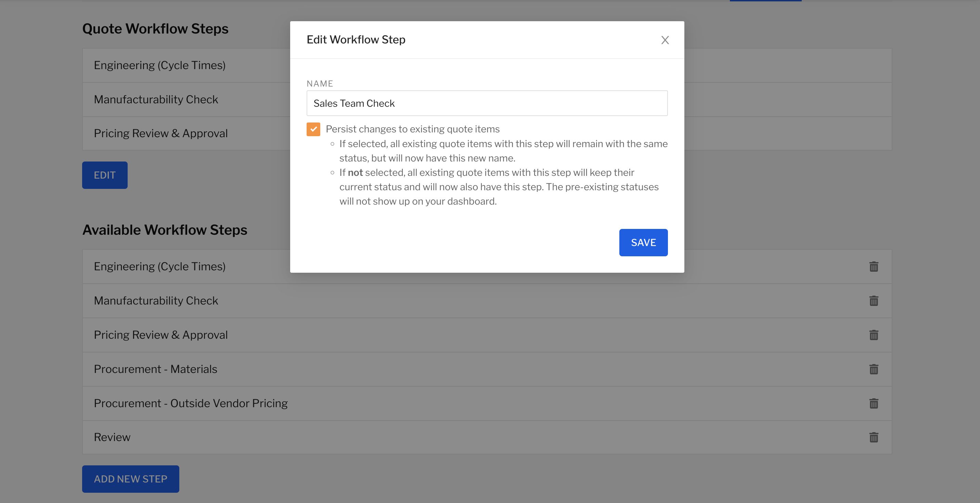Delete the "Pricing Review & Approval" available step
980x503 pixels.
(874, 335)
